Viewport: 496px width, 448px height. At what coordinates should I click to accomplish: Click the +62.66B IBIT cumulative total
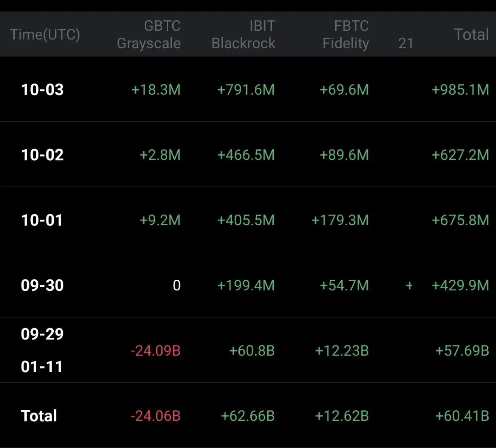248,416
